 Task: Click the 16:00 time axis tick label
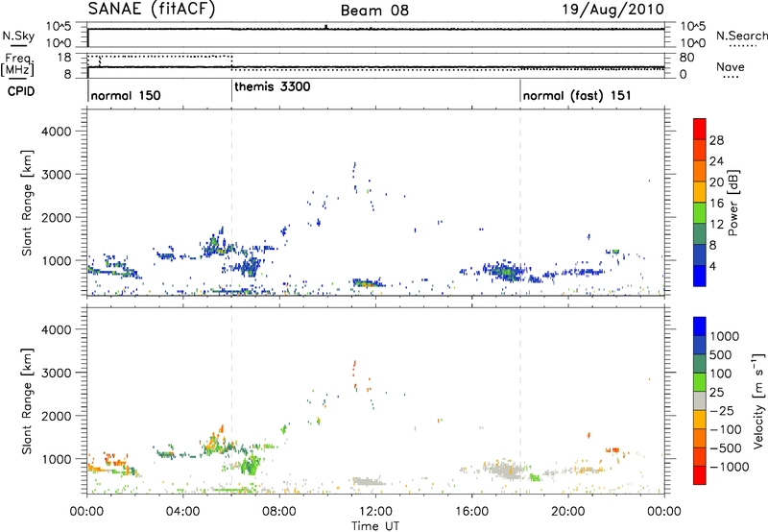tap(471, 512)
